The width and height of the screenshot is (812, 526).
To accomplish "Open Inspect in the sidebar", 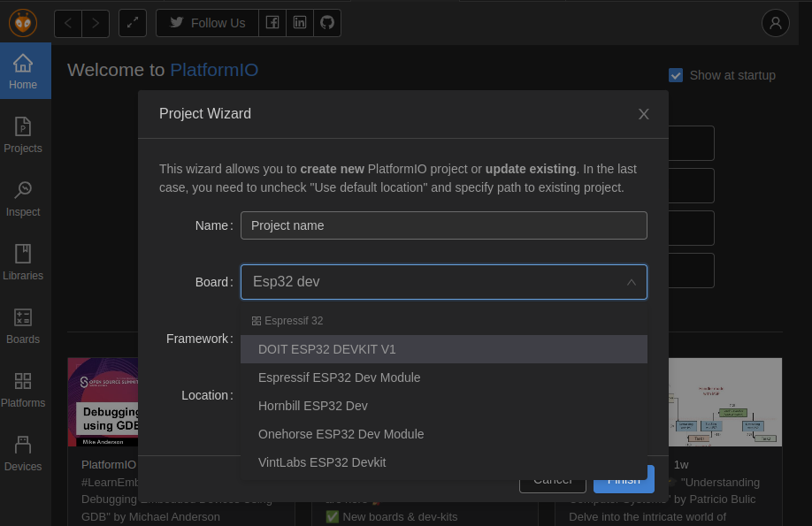I will [x=23, y=198].
